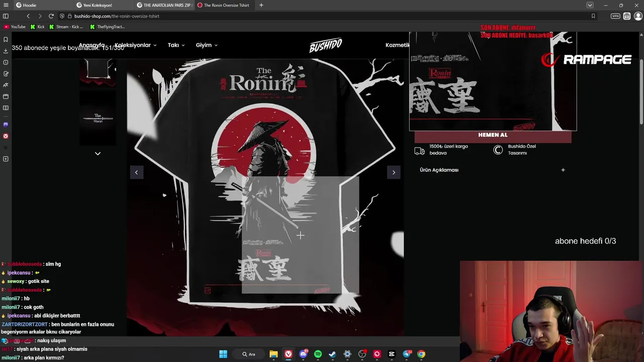The height and width of the screenshot is (362, 644).
Task: Open Google Chrome from the taskbar
Action: pos(421,354)
